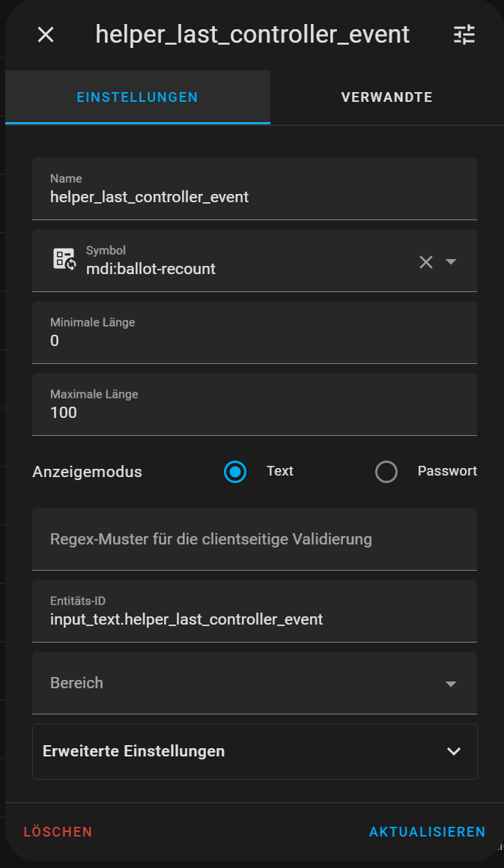Clear the selected mdi:ballot-recount symbol
Screen dimensions: 504x868
pyautogui.click(x=426, y=261)
